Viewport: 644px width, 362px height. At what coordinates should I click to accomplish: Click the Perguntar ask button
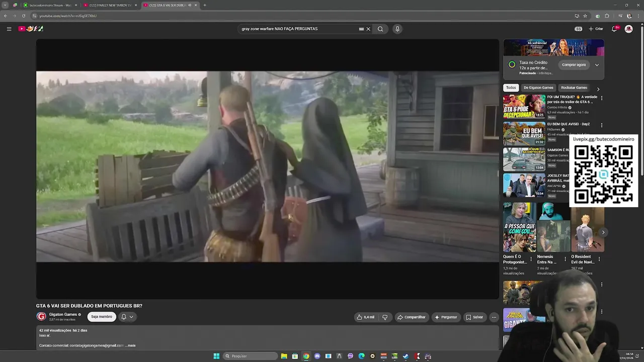pos(446,317)
